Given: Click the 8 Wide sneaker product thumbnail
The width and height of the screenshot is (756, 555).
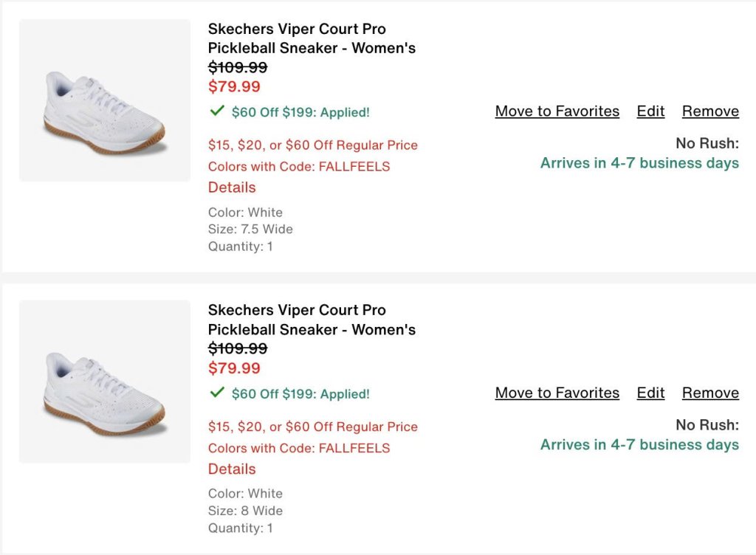Looking at the screenshot, I should pyautogui.click(x=104, y=382).
